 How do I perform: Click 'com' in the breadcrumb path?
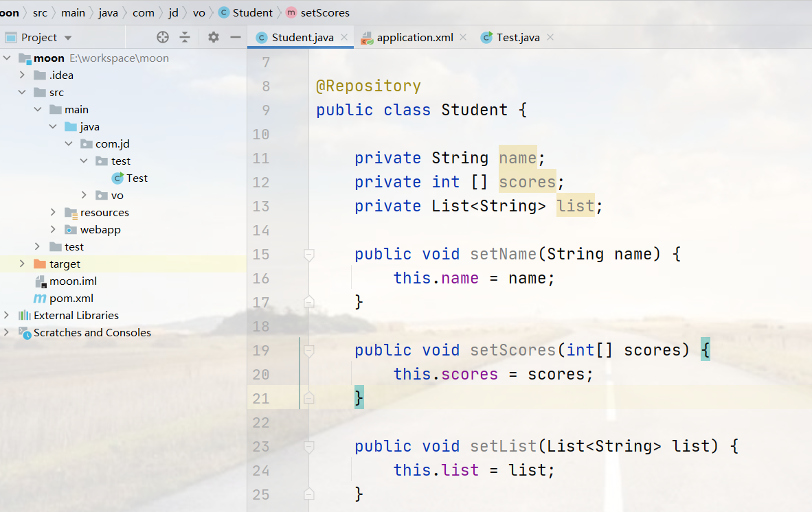144,12
